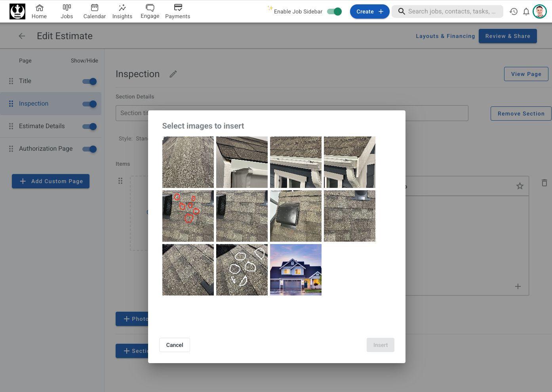
Task: Open the user profile avatar
Action: [539, 11]
